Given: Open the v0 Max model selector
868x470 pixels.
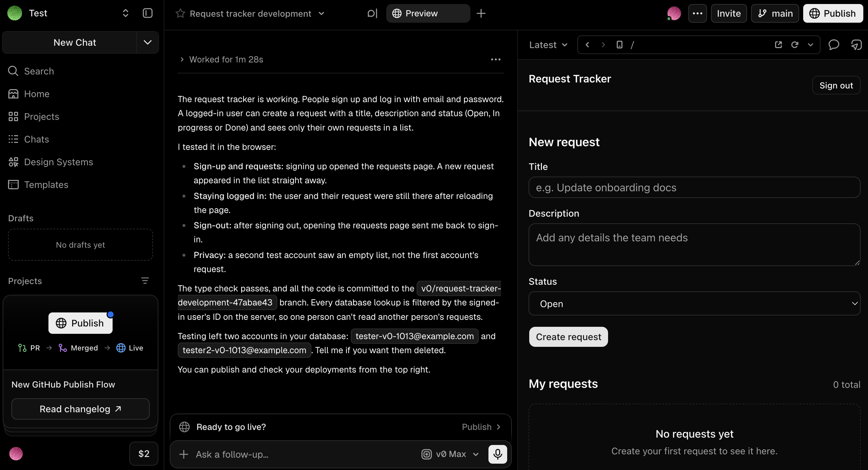Looking at the screenshot, I should 450,454.
